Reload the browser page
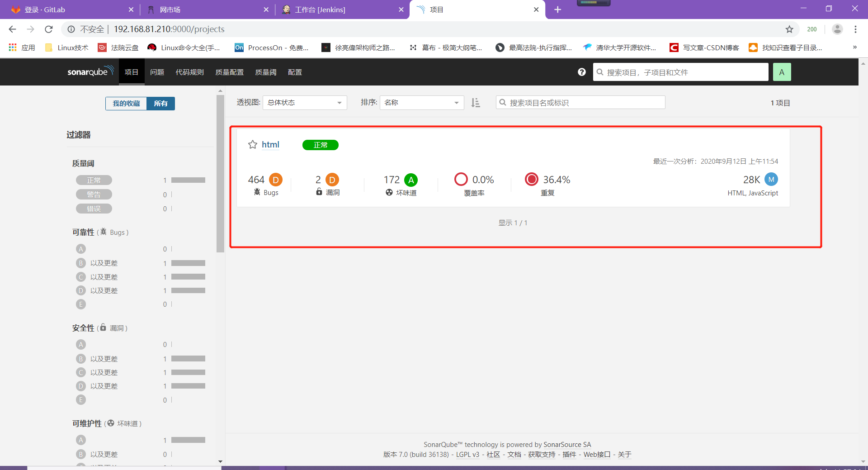The image size is (868, 470). [49, 29]
